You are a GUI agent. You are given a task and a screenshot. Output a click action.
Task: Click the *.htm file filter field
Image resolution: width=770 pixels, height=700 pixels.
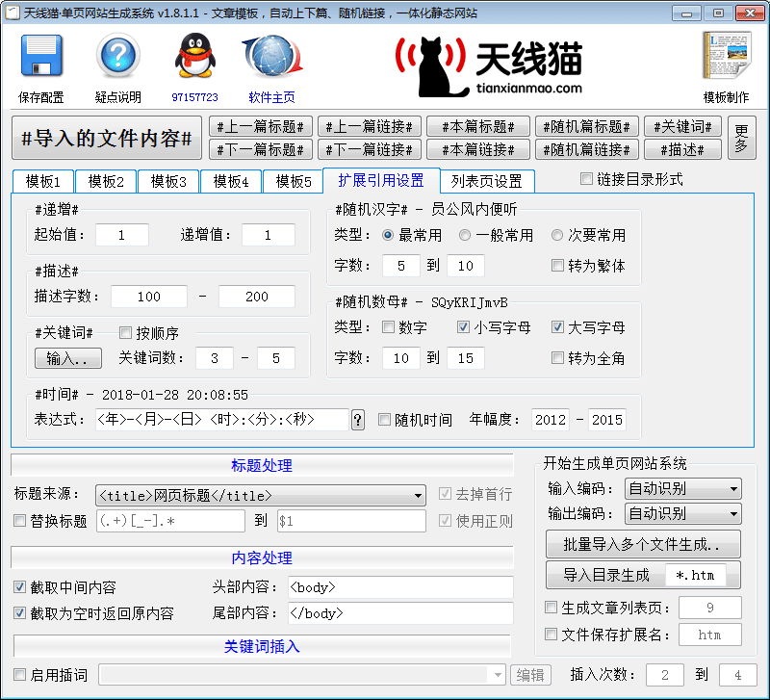(696, 575)
